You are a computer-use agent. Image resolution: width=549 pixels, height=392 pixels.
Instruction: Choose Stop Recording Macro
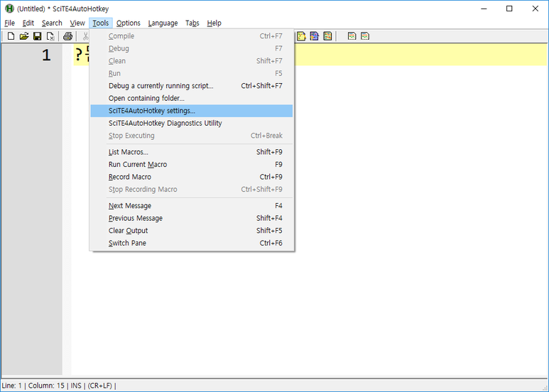(192, 190)
